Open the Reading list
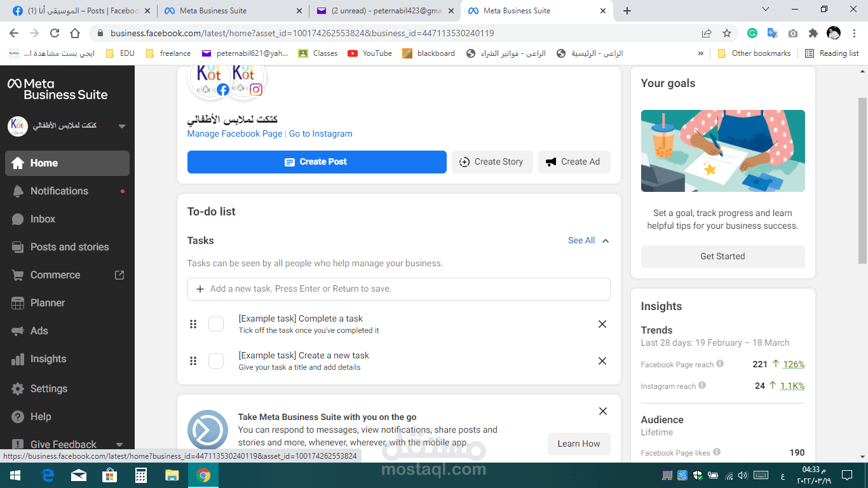 (832, 53)
